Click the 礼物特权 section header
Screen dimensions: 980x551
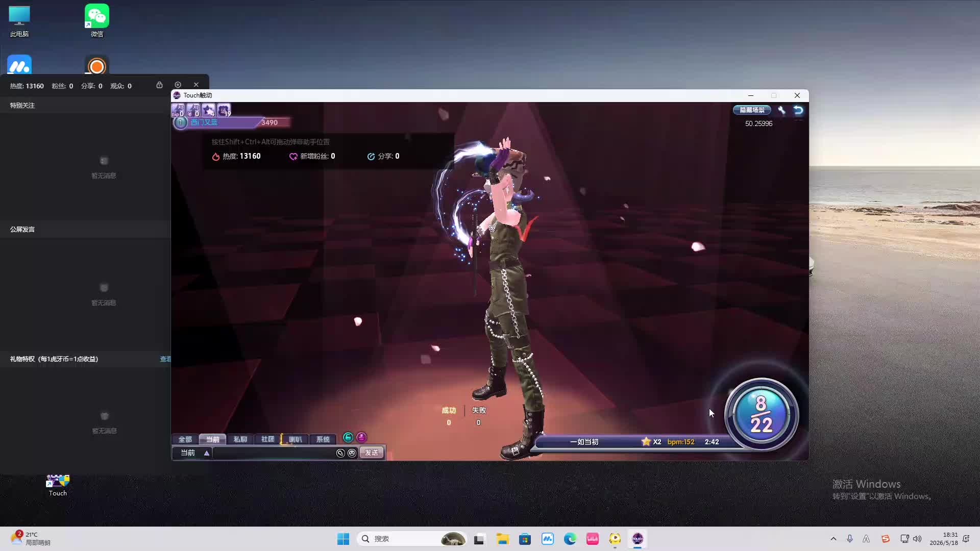tap(54, 359)
